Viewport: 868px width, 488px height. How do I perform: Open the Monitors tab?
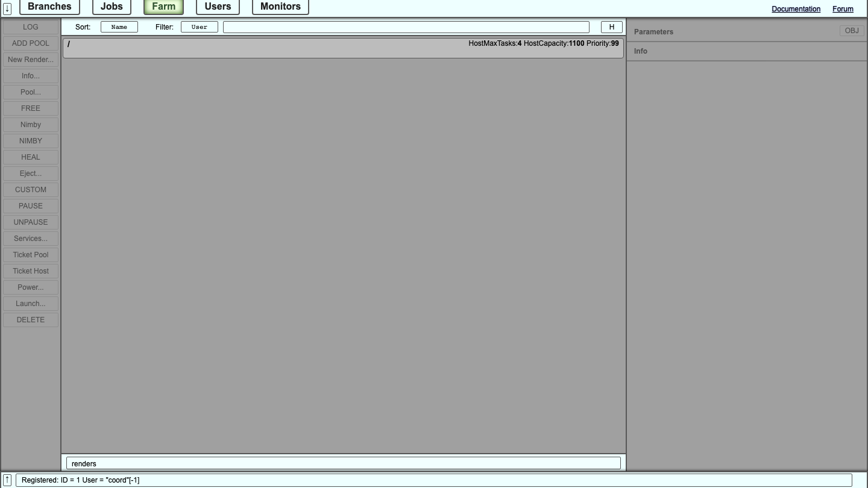point(280,7)
